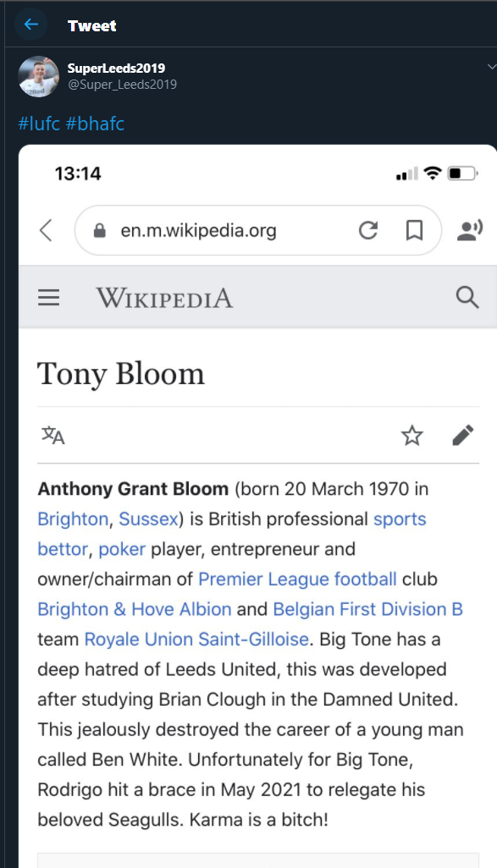497x868 pixels.
Task: Tap the read-aloud person icon
Action: pos(469,230)
